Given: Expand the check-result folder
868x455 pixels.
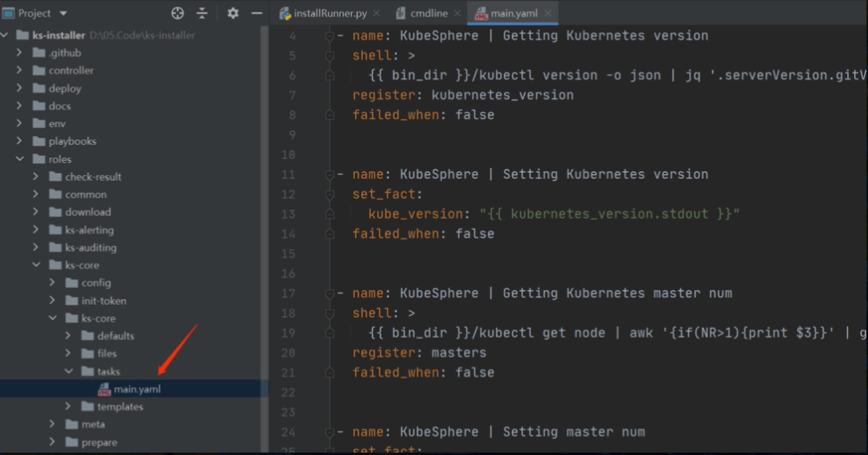Looking at the screenshot, I should click(x=36, y=177).
